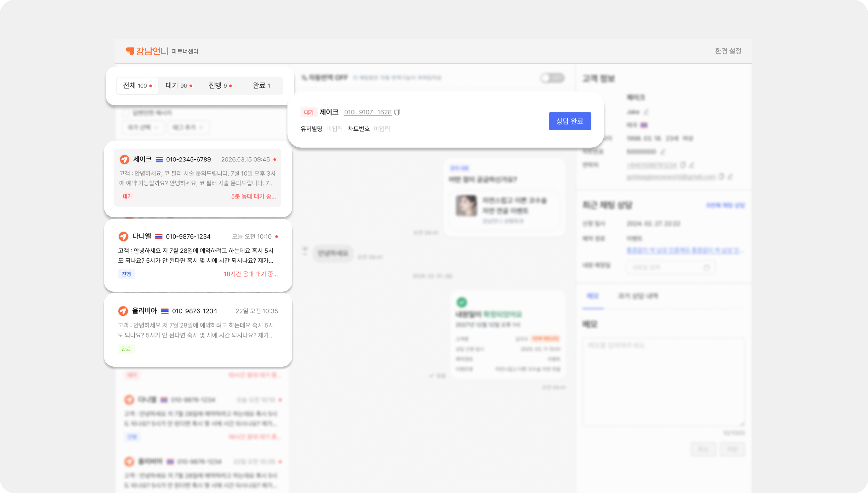Click the calendar icon in 내원 예정일 field
The width and height of the screenshot is (868, 493).
pos(706,267)
